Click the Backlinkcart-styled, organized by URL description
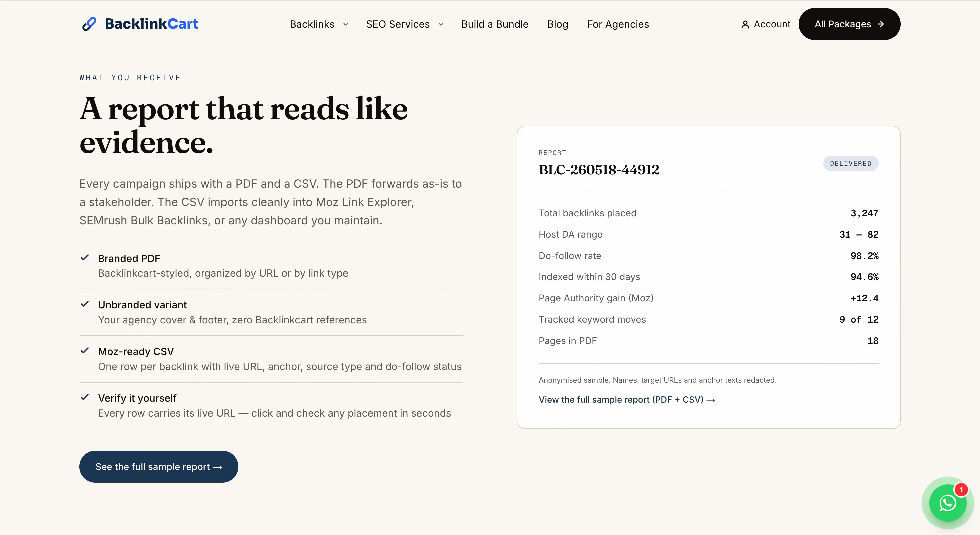This screenshot has width=980, height=535. [x=223, y=273]
